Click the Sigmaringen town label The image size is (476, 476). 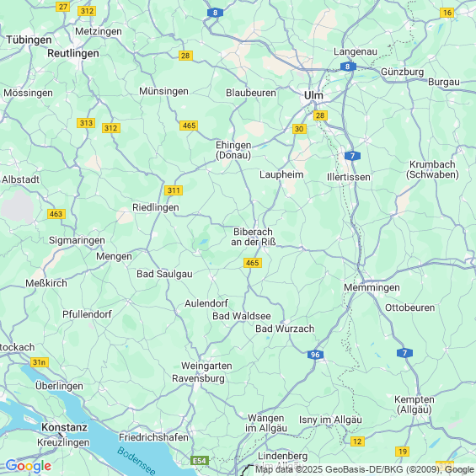point(77,240)
